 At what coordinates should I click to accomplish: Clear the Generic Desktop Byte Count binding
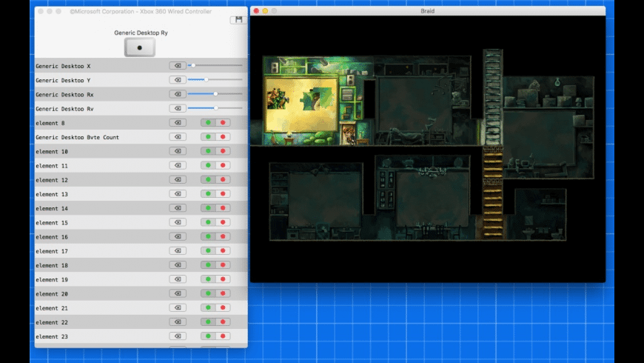click(177, 137)
